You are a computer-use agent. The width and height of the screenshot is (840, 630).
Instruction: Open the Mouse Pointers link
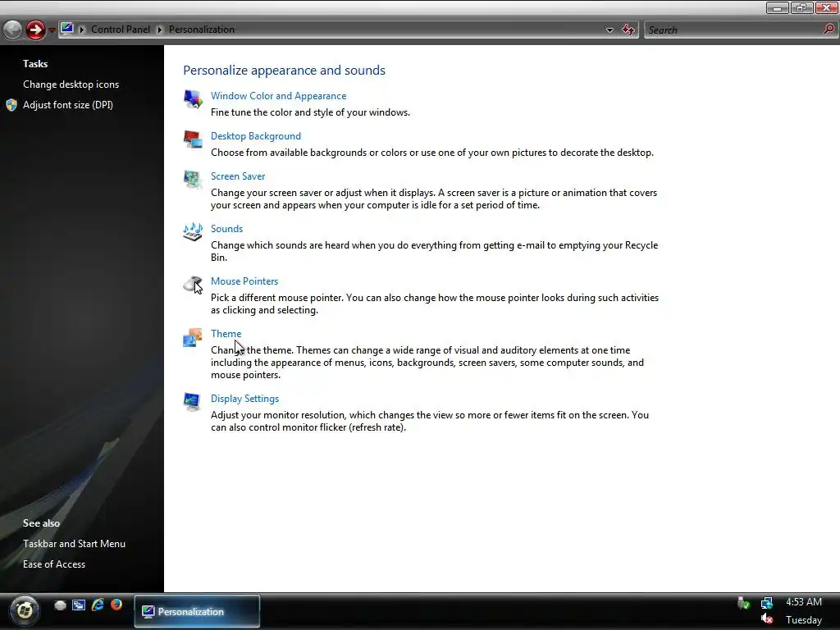click(244, 281)
